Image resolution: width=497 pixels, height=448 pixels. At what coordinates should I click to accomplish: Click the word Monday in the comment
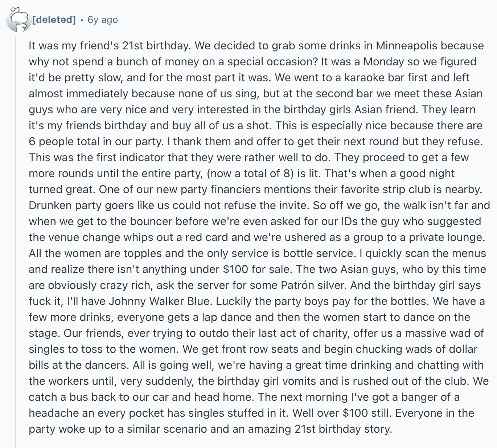coord(383,61)
